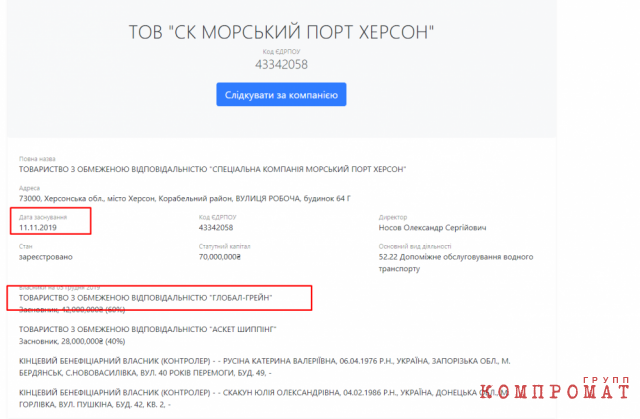
Task: Click the Директор field label
Action: (x=393, y=217)
